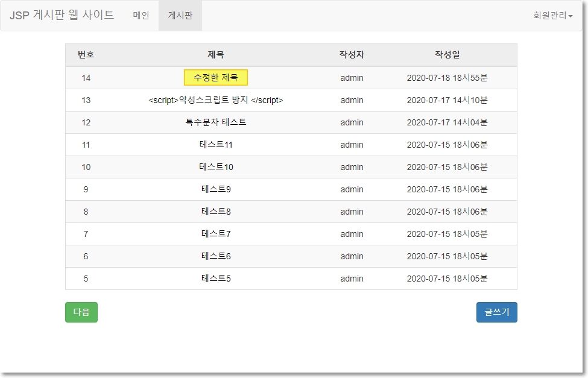The height and width of the screenshot is (378, 588).
Task: Open the 회원관리 dropdown menu
Action: click(x=552, y=16)
